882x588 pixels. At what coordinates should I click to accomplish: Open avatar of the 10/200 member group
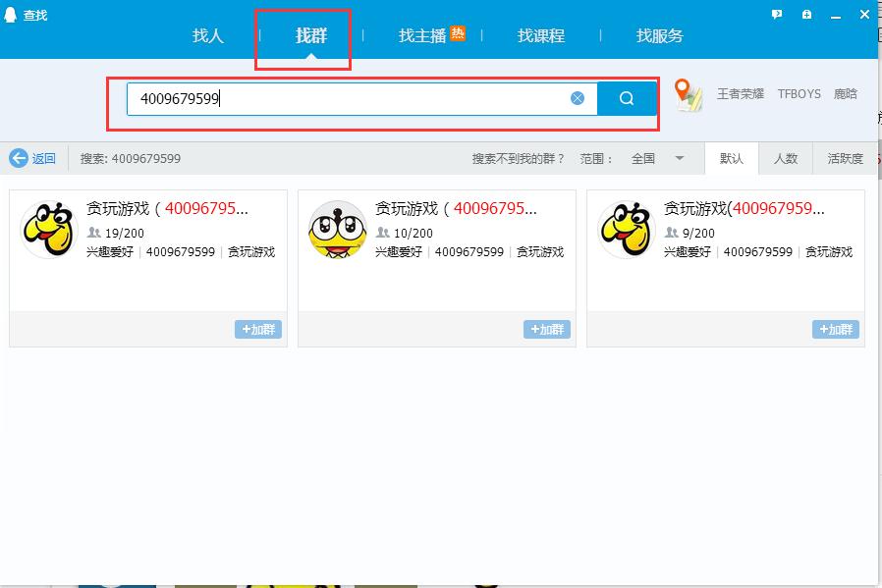(x=338, y=230)
